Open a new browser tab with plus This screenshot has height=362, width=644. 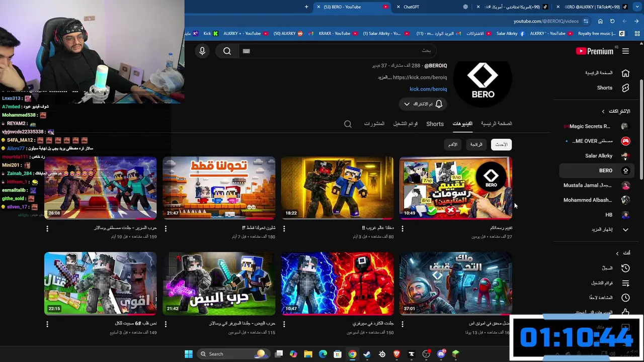306,7
